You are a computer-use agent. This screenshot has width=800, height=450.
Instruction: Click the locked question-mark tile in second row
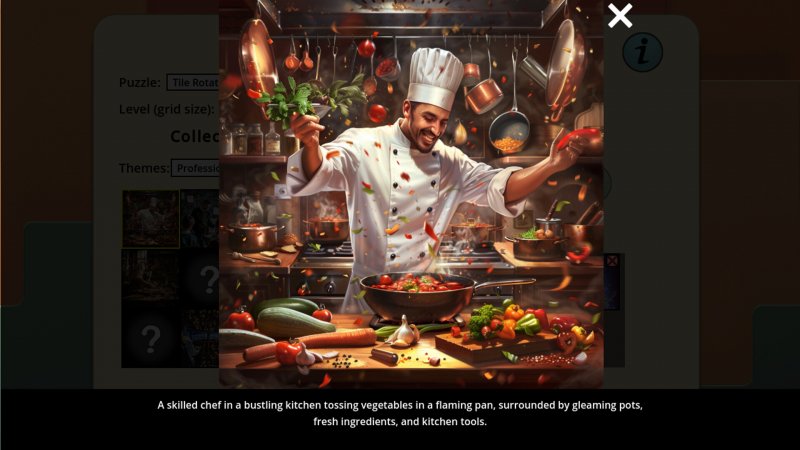(202, 278)
